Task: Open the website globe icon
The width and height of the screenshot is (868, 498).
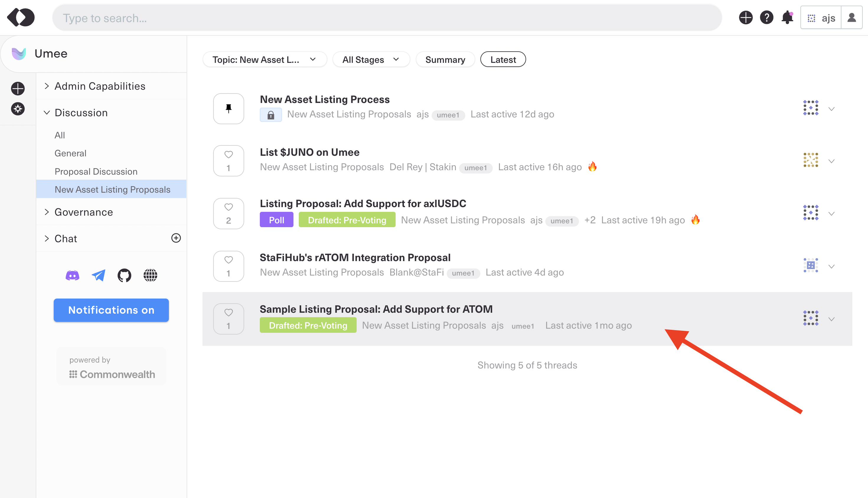Action: 150,275
